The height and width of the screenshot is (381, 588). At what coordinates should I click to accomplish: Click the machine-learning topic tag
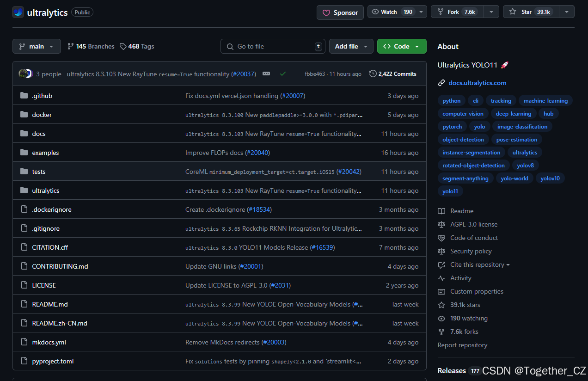tap(545, 101)
